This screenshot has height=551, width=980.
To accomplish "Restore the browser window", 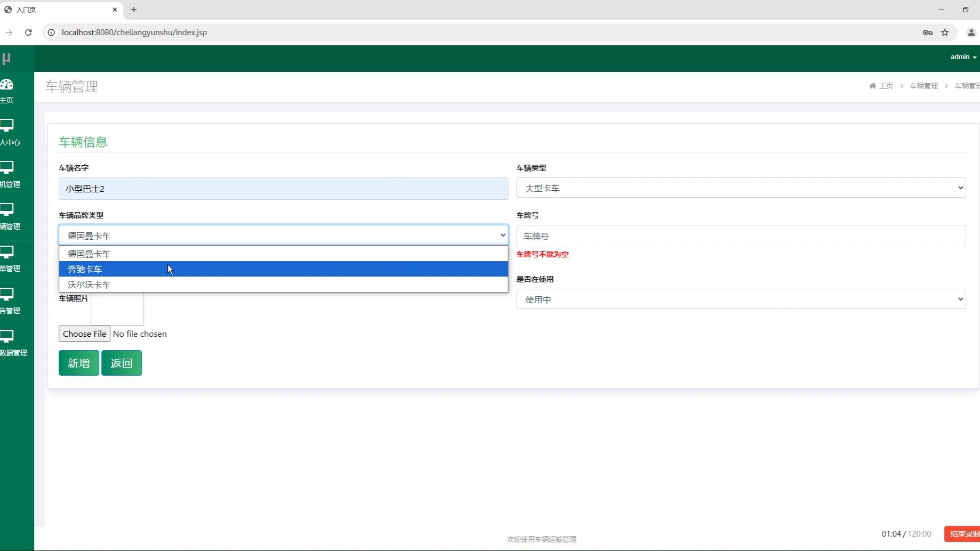I will (x=965, y=10).
